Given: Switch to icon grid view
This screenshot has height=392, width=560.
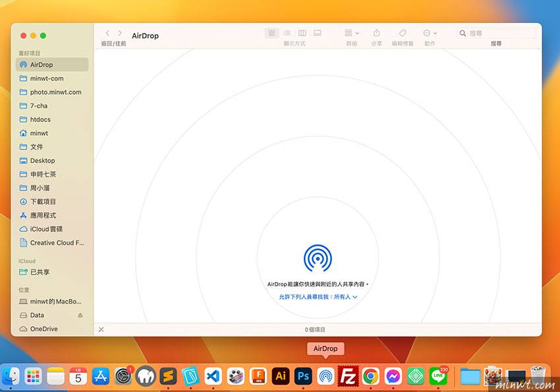Looking at the screenshot, I should (271, 33).
